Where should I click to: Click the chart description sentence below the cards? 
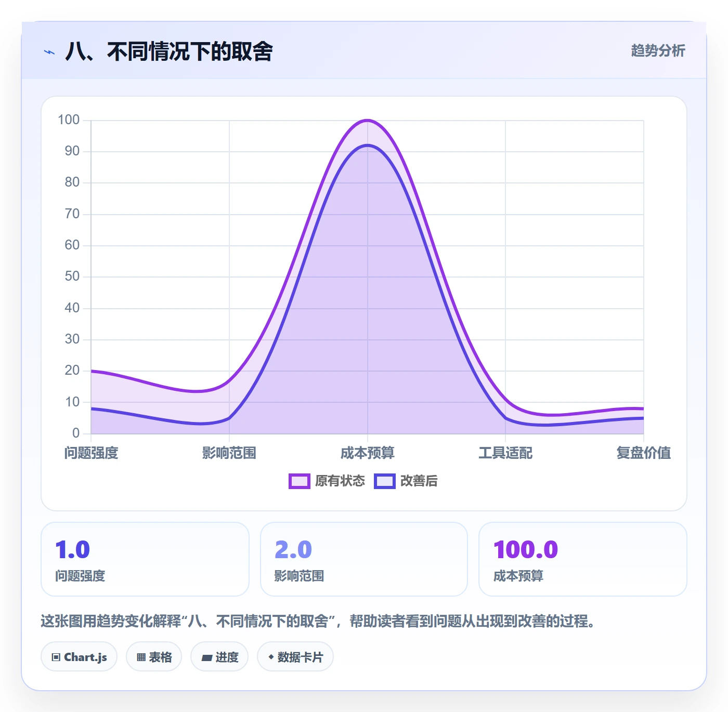318,621
